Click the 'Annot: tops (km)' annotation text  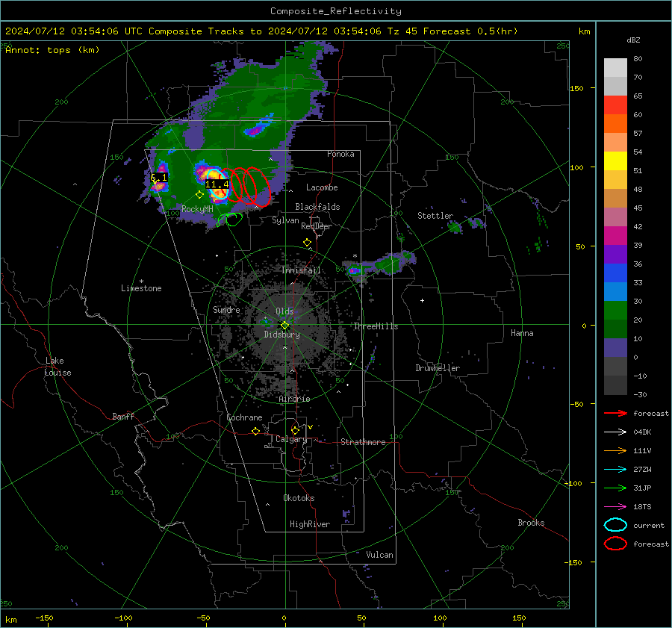point(52,50)
